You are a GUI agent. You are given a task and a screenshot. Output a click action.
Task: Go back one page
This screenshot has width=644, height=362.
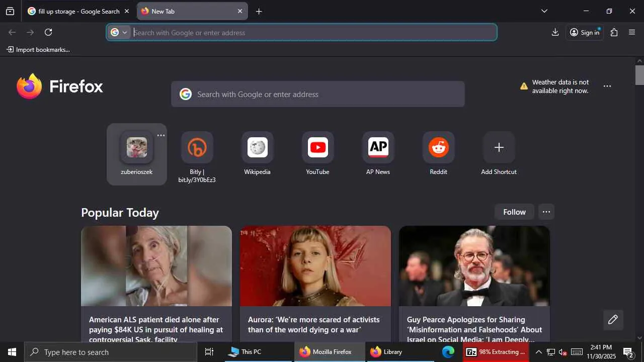12,32
